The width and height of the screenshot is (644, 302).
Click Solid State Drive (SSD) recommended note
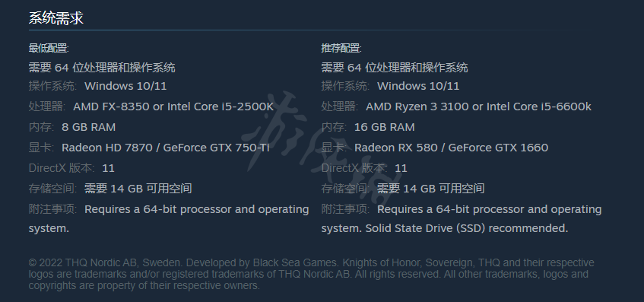click(467, 228)
